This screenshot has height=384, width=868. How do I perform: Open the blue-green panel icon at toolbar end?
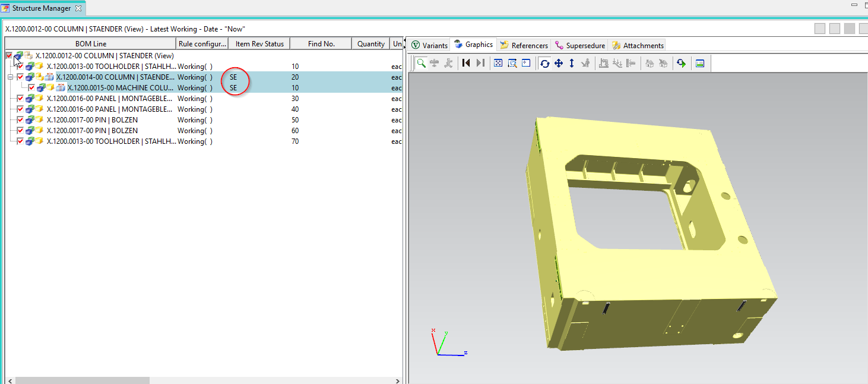[x=700, y=63]
